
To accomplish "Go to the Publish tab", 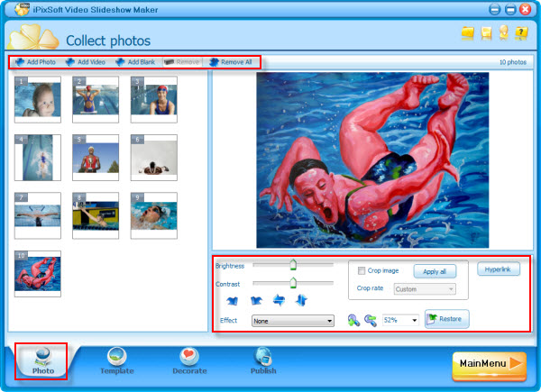I will click(x=264, y=362).
